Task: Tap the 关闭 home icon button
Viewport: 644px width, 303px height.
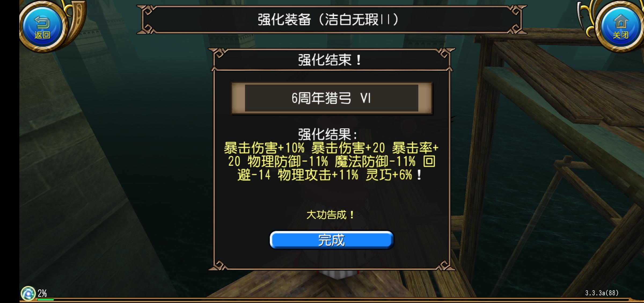Action: coord(620,27)
